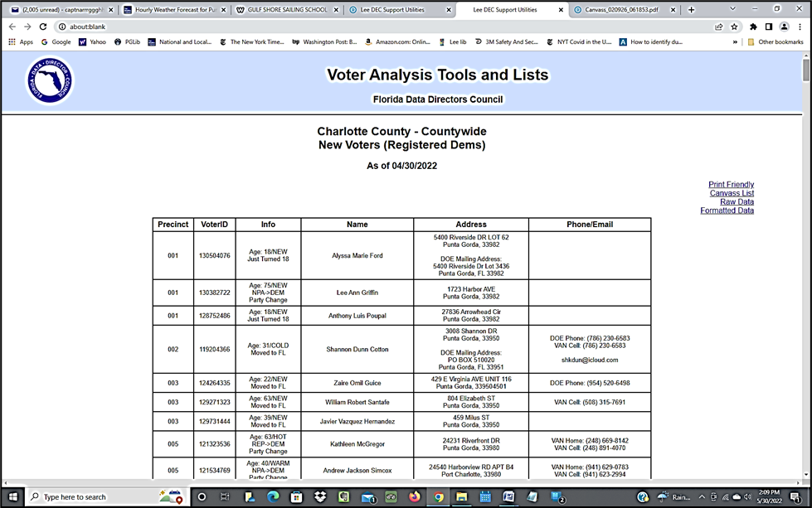The image size is (812, 508).
Task: Open Dropbox from the taskbar
Action: 320,497
